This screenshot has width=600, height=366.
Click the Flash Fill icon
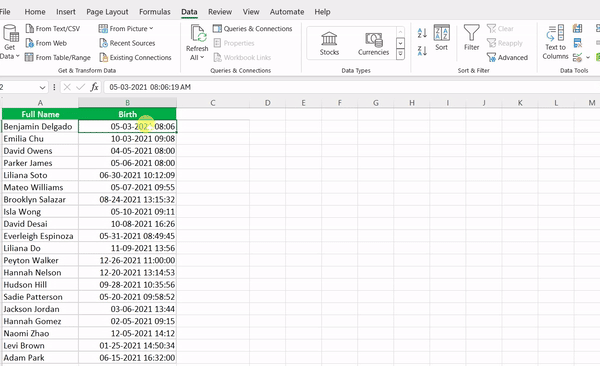(577, 29)
